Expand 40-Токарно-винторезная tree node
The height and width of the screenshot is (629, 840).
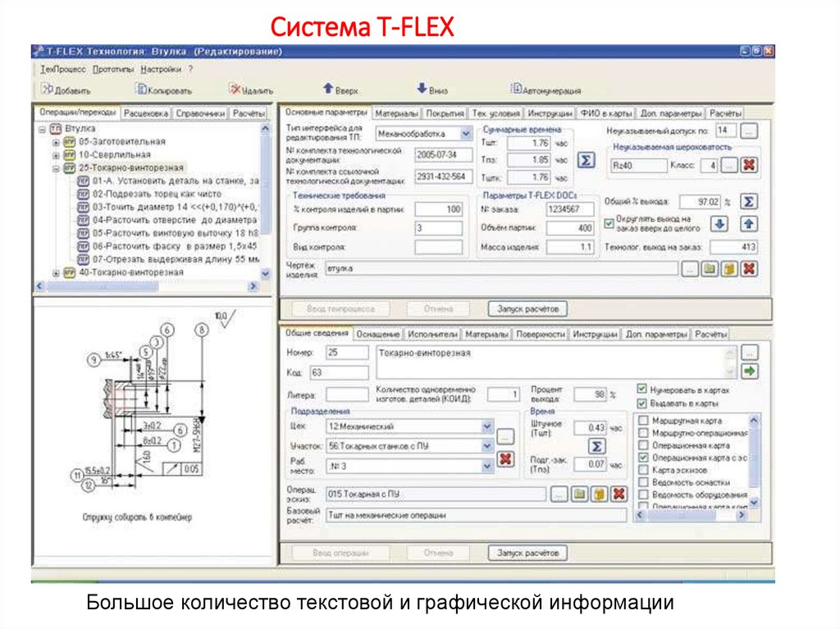[57, 273]
